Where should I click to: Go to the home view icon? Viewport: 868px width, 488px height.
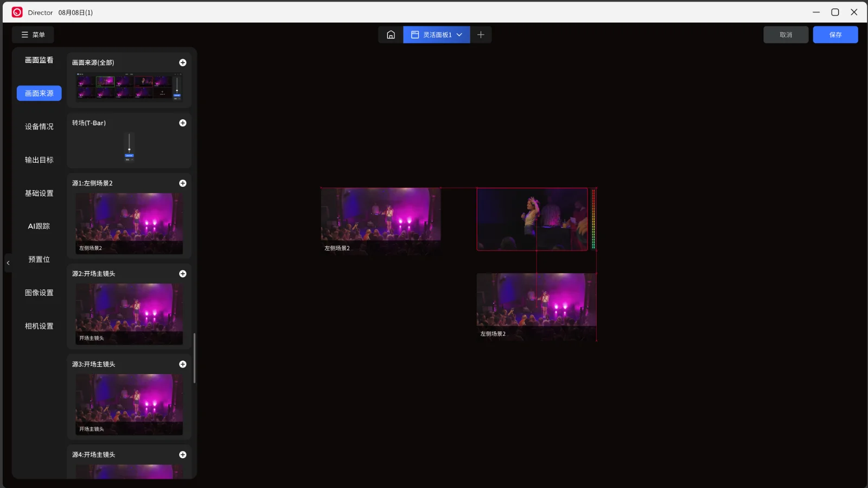391,35
